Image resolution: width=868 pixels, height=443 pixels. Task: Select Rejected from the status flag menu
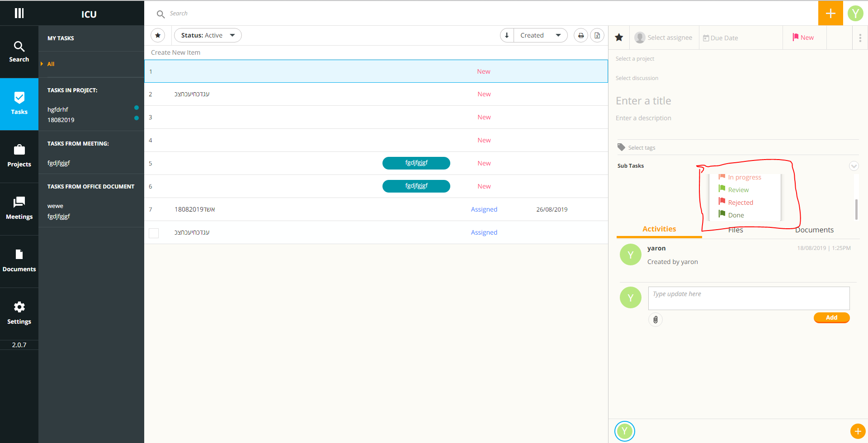click(740, 202)
